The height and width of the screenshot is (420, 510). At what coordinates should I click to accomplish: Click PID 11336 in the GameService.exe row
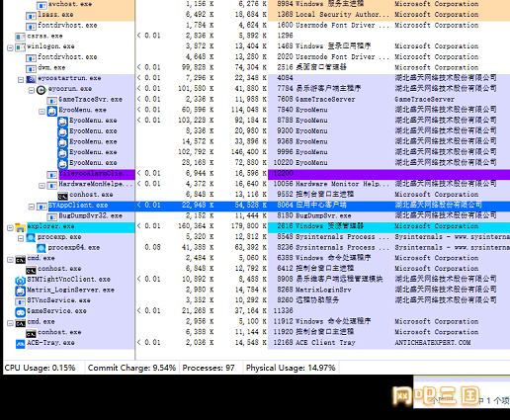pos(284,311)
